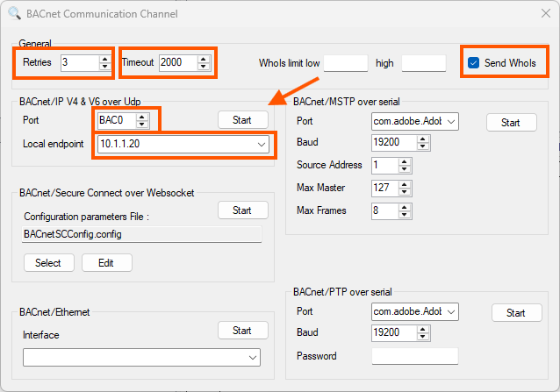Increase the BACnet/IP Port value
The height and width of the screenshot is (392, 560).
(142, 117)
